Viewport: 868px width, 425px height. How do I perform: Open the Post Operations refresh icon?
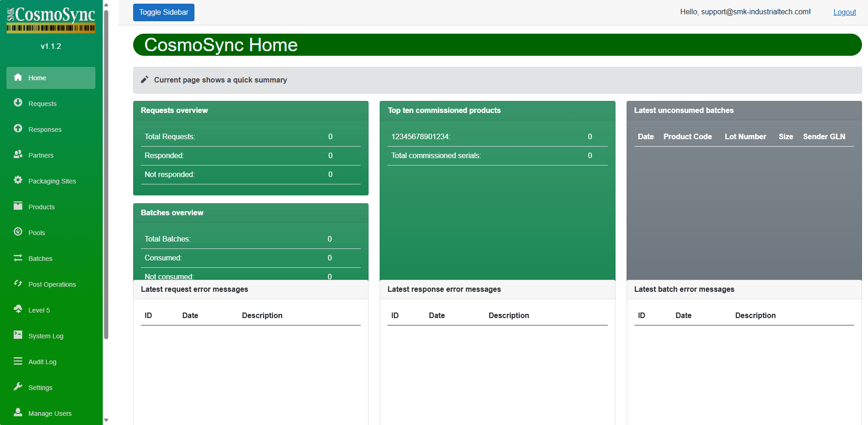click(x=18, y=284)
